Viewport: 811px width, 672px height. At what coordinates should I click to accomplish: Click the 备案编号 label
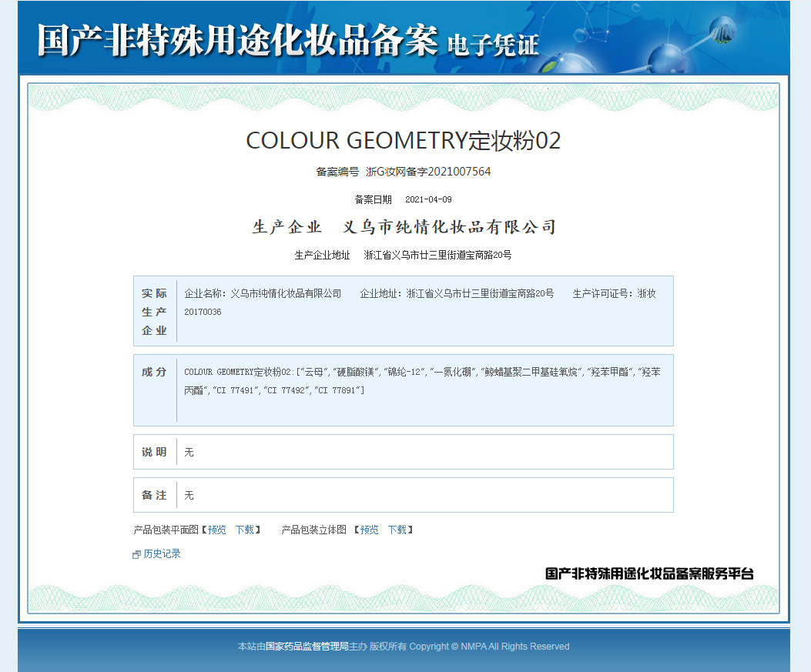click(x=337, y=172)
